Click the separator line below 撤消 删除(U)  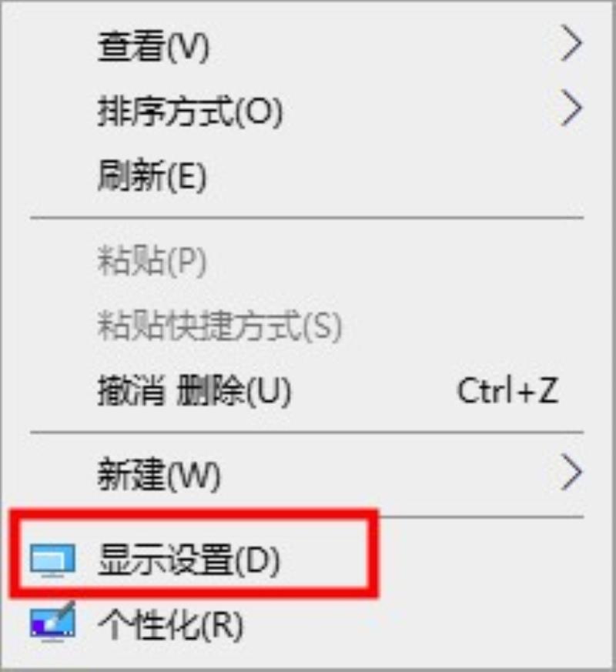(x=307, y=433)
